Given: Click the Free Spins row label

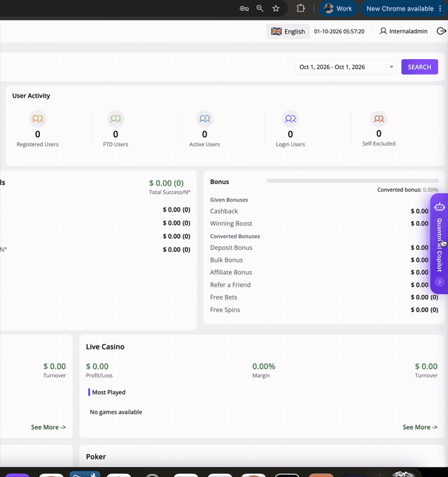Looking at the screenshot, I should [x=225, y=310].
